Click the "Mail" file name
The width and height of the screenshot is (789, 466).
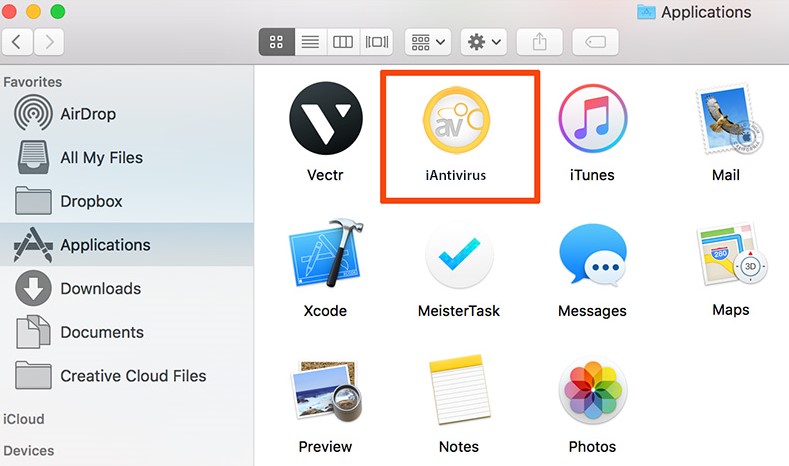tap(726, 175)
